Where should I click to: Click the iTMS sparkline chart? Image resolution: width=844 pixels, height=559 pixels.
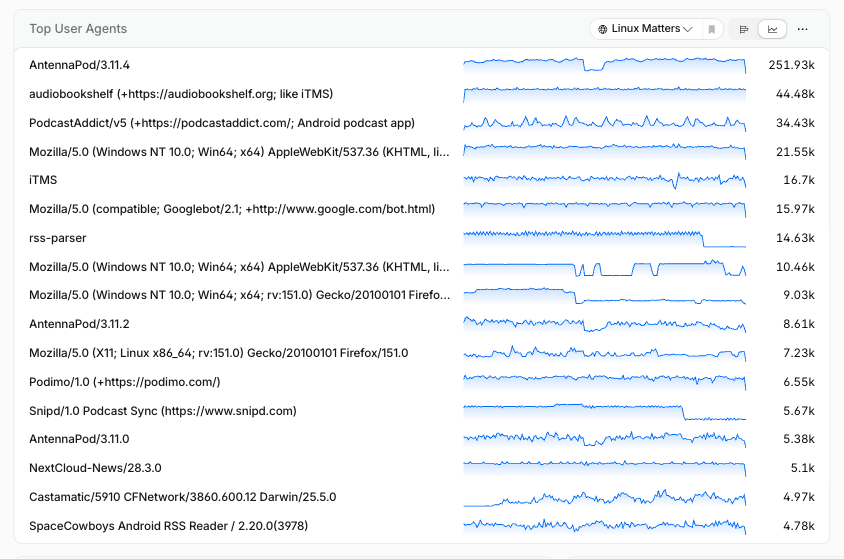[x=604, y=180]
